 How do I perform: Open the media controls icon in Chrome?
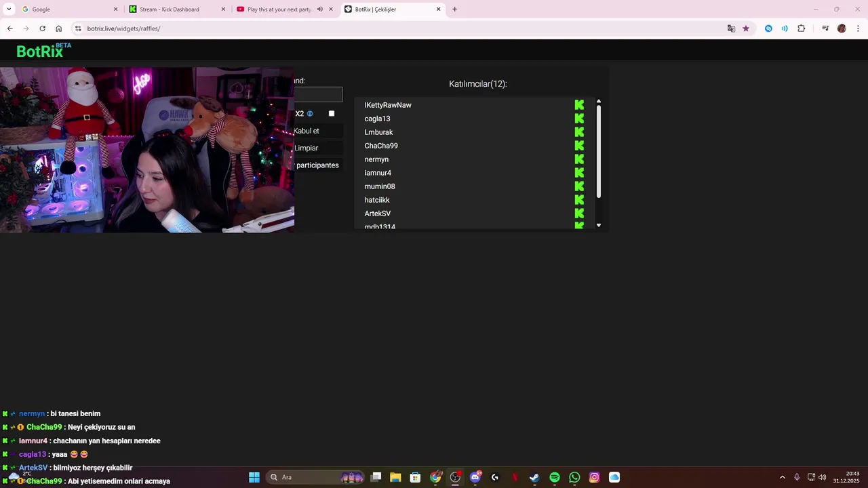(825, 28)
